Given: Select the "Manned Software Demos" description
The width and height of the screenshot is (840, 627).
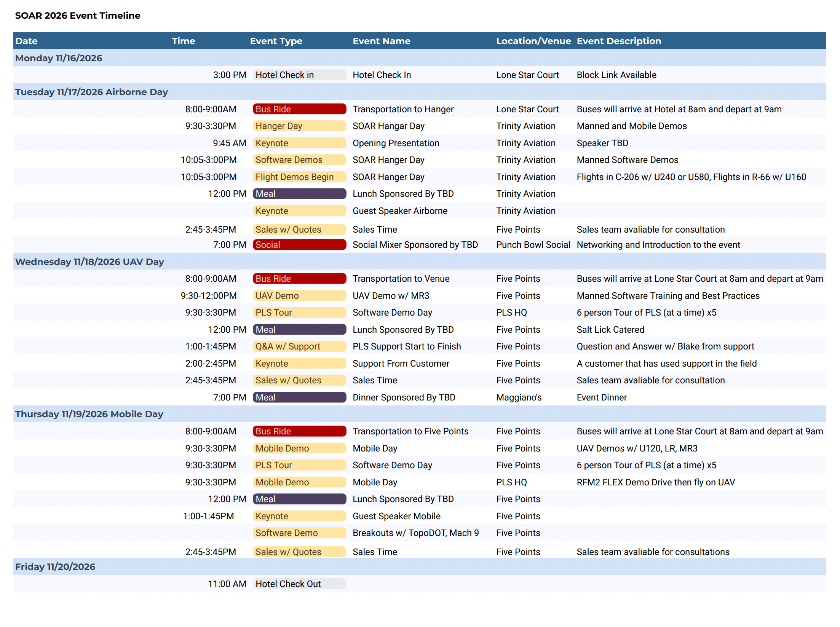Looking at the screenshot, I should click(x=627, y=160).
